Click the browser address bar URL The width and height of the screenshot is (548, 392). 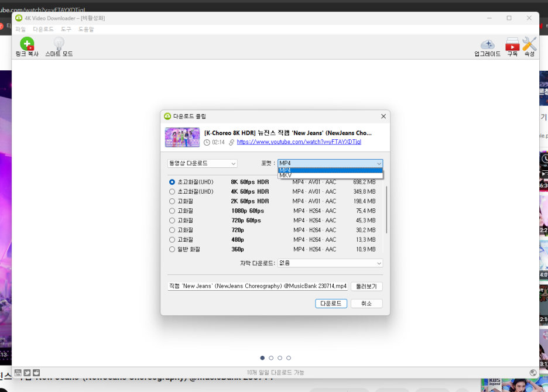(43, 10)
